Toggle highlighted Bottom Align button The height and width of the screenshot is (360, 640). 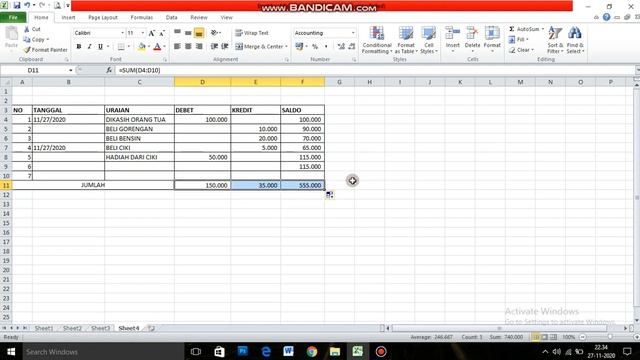199,33
